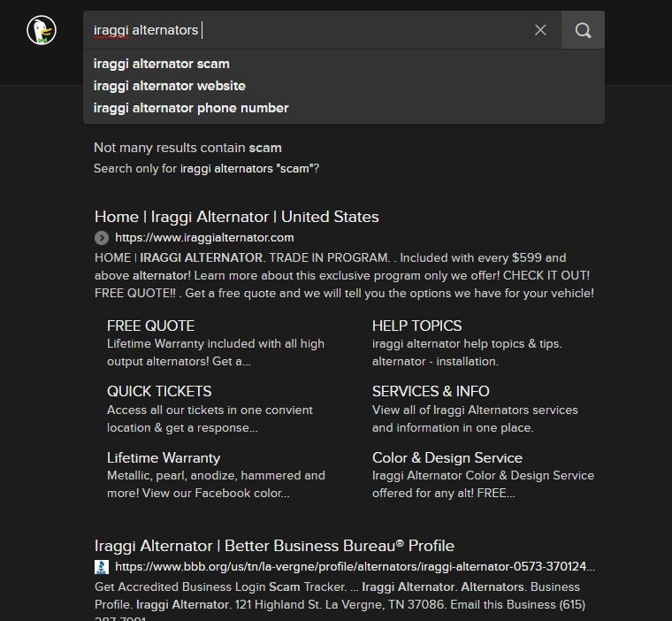
Task: Click the BBB favicon icon
Action: (102, 567)
